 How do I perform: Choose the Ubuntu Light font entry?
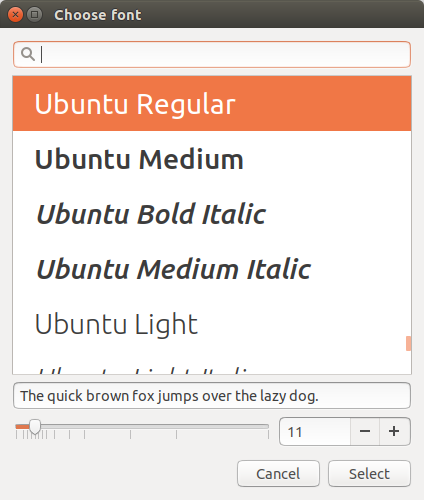(212, 324)
